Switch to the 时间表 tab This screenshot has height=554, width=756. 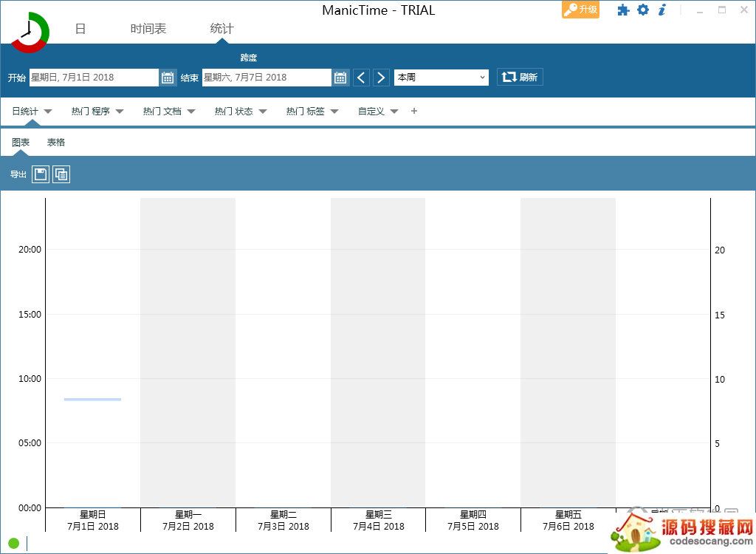tap(148, 29)
